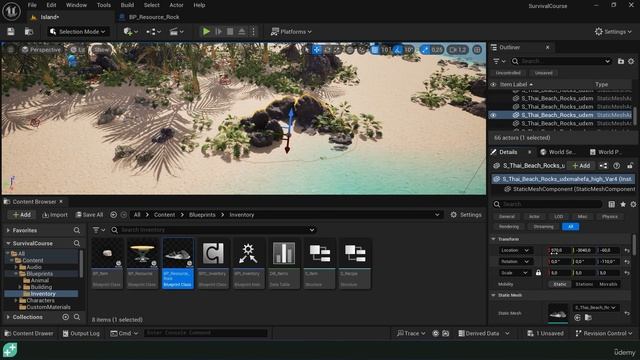Select the translate gizmo tool in the viewport

click(x=317, y=50)
